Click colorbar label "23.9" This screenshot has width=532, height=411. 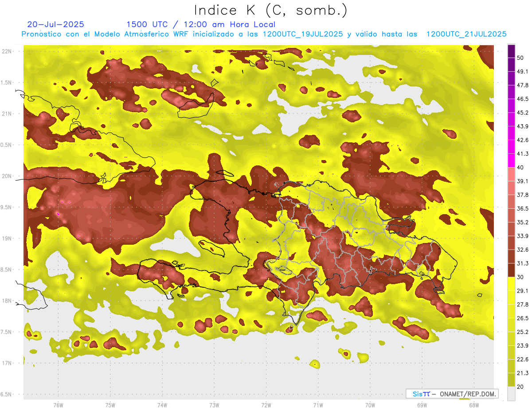click(x=522, y=346)
